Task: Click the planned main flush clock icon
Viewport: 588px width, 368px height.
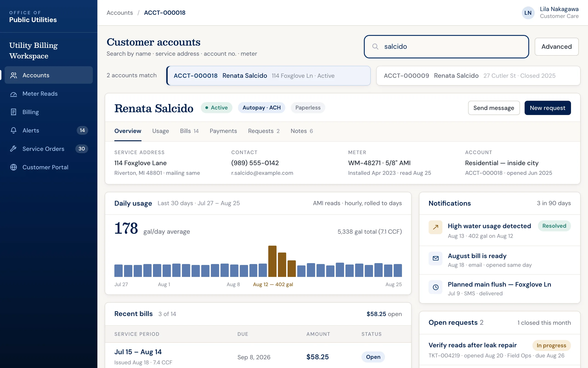Action: pos(435,287)
